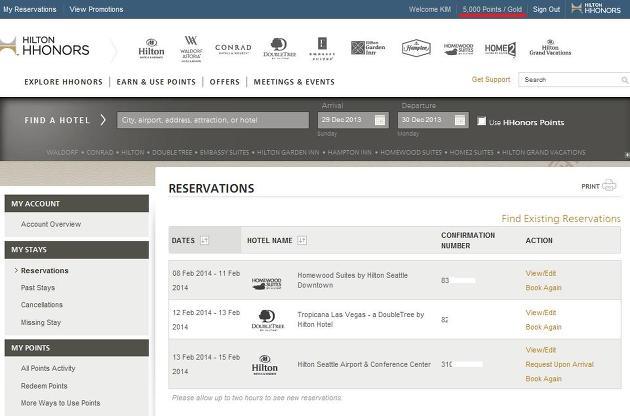Open the DoubleTree brand logo
The width and height of the screenshot is (630, 416).
279,48
